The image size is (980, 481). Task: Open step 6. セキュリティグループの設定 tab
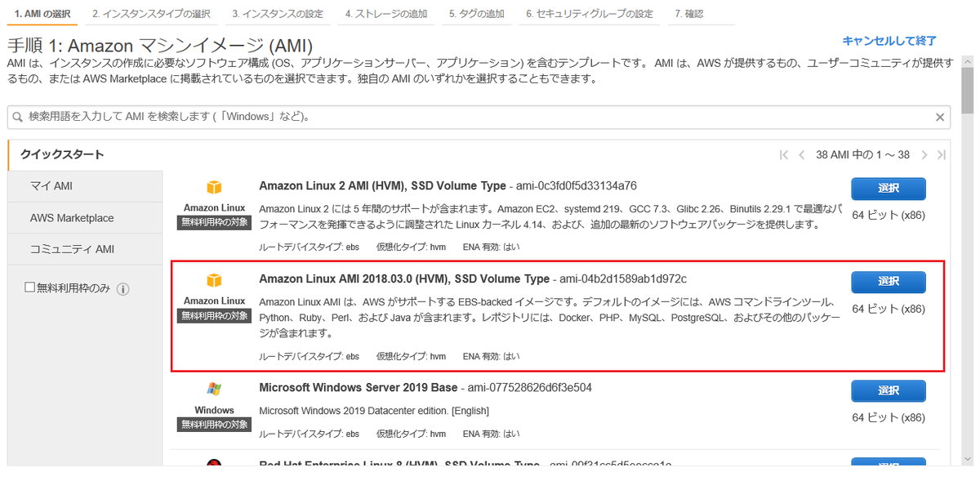(590, 14)
